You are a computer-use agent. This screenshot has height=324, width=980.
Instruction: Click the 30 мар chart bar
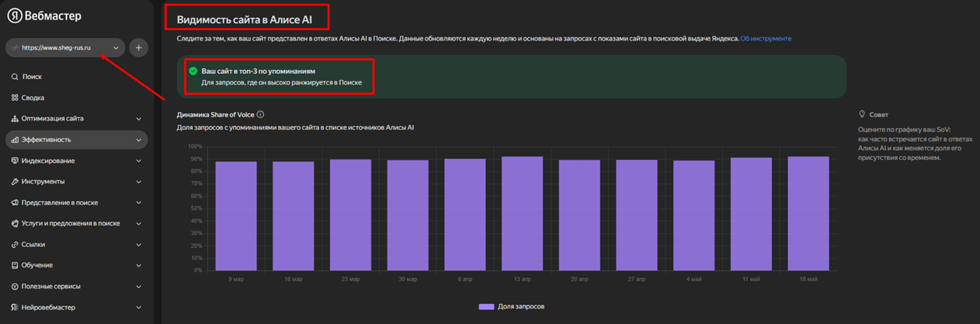pyautogui.click(x=408, y=215)
